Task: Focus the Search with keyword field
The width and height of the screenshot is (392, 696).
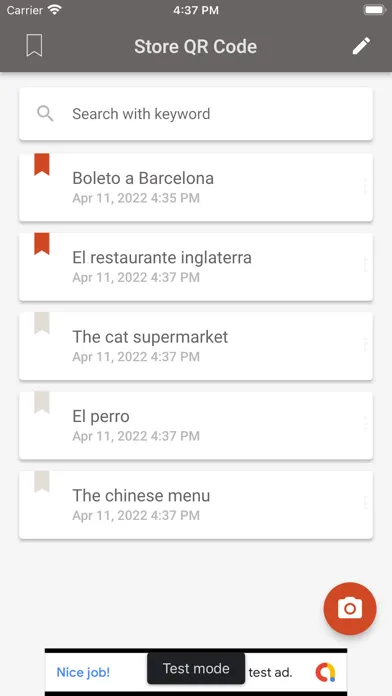Action: [x=196, y=114]
